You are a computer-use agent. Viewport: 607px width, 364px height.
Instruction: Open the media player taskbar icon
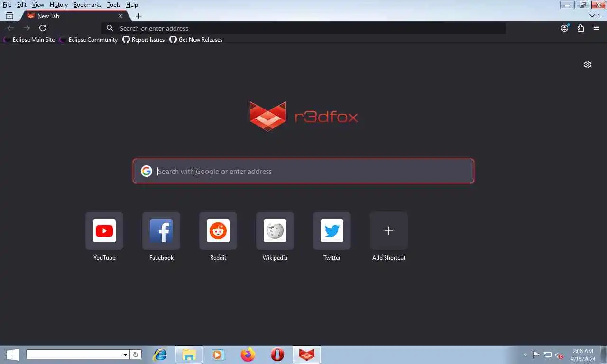(x=218, y=355)
